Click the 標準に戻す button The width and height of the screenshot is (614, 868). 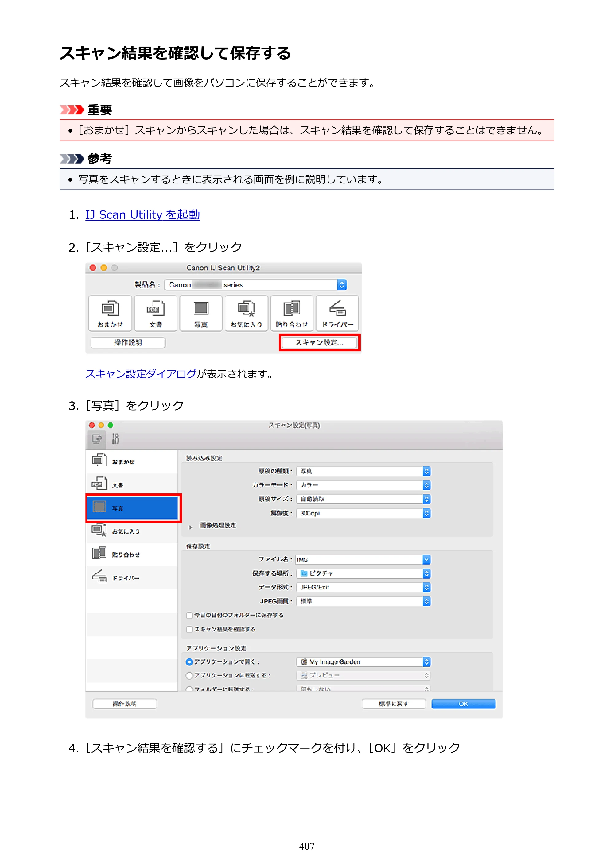pyautogui.click(x=394, y=704)
